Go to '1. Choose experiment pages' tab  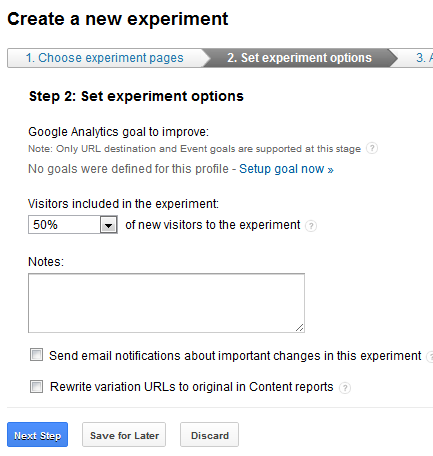105,58
